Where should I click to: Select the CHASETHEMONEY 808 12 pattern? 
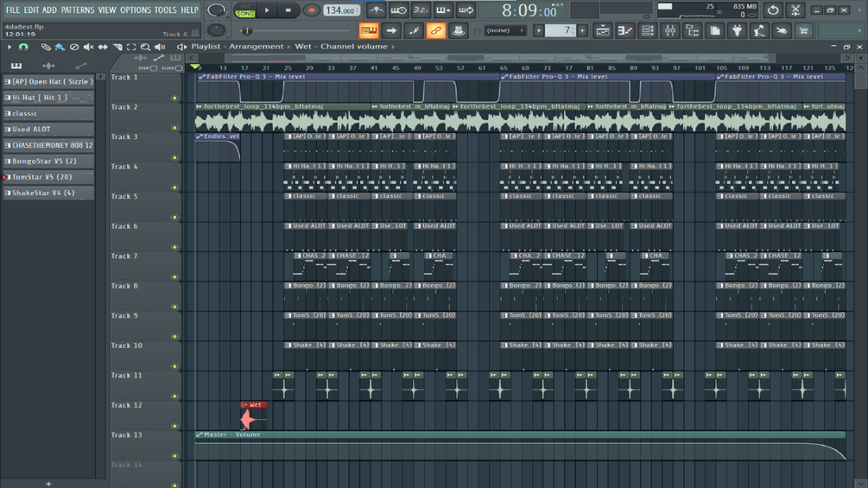click(x=48, y=145)
